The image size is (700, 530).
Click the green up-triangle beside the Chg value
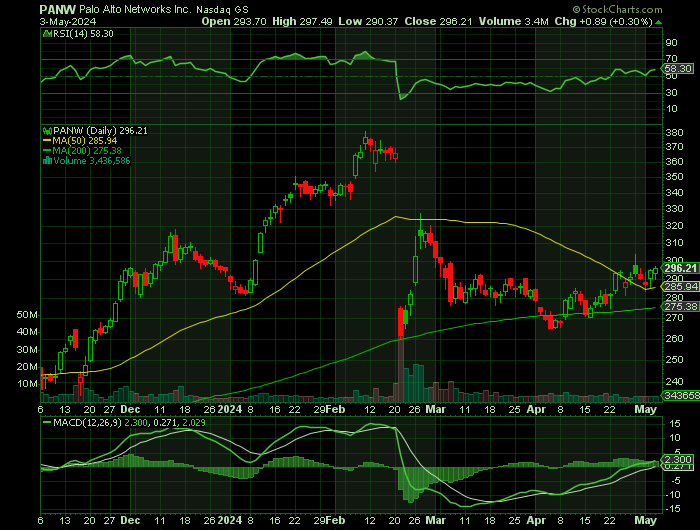(x=659, y=22)
